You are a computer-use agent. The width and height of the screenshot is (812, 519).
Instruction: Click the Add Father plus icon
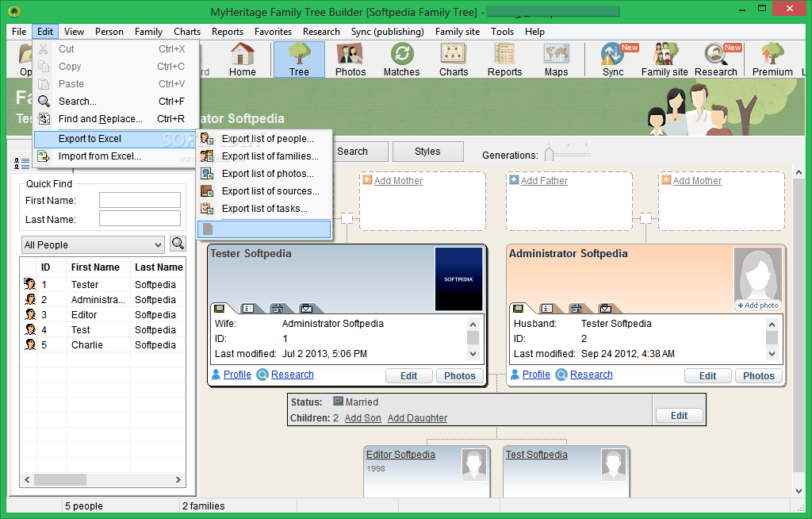point(514,180)
